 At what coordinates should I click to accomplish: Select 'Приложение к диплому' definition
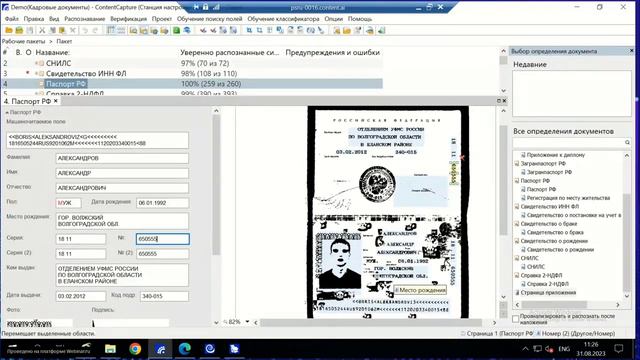pyautogui.click(x=556, y=155)
